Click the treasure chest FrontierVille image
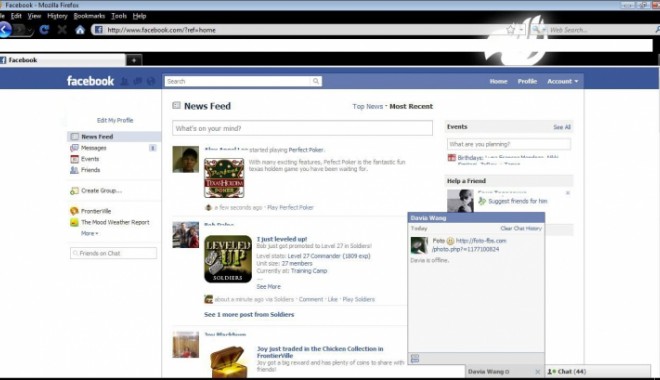Screen dimensions: 660x380 (228, 361)
